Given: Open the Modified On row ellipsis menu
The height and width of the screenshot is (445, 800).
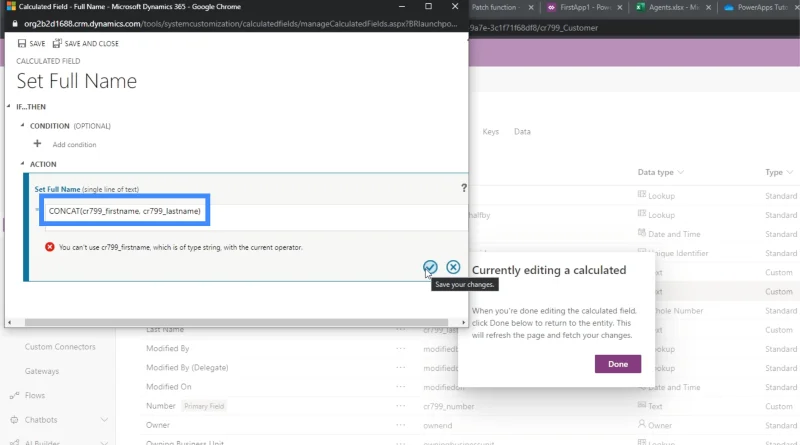Looking at the screenshot, I should (401, 387).
